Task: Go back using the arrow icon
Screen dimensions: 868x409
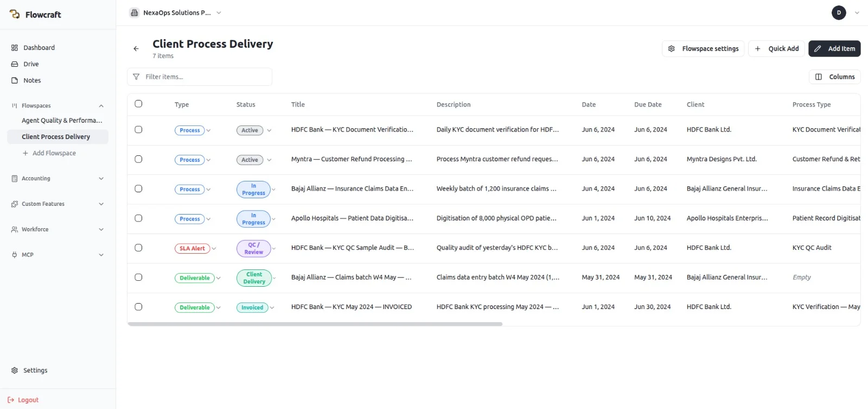Action: point(136,49)
